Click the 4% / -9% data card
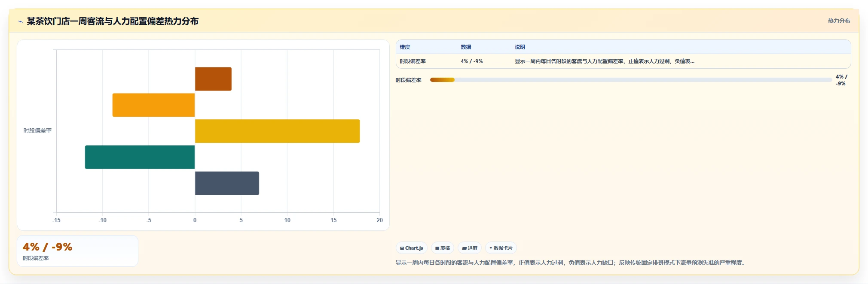 coord(77,251)
